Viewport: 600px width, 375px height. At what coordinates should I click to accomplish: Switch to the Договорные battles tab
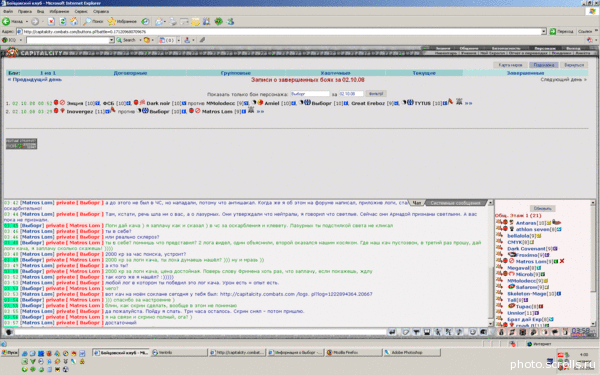pyautogui.click(x=130, y=73)
